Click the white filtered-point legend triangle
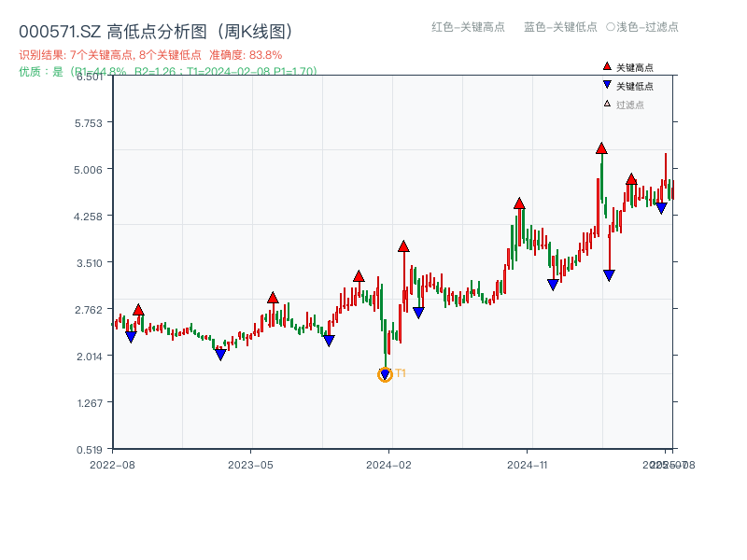 pos(607,104)
